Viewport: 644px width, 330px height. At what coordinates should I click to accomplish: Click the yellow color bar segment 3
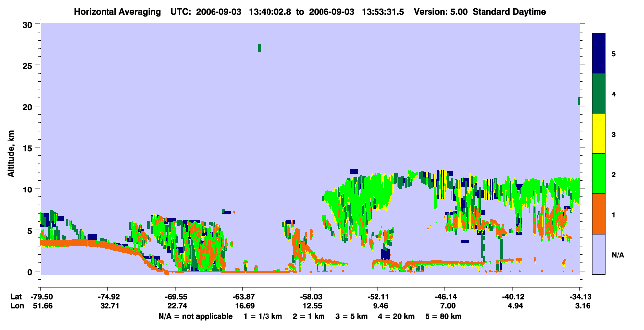(x=599, y=134)
